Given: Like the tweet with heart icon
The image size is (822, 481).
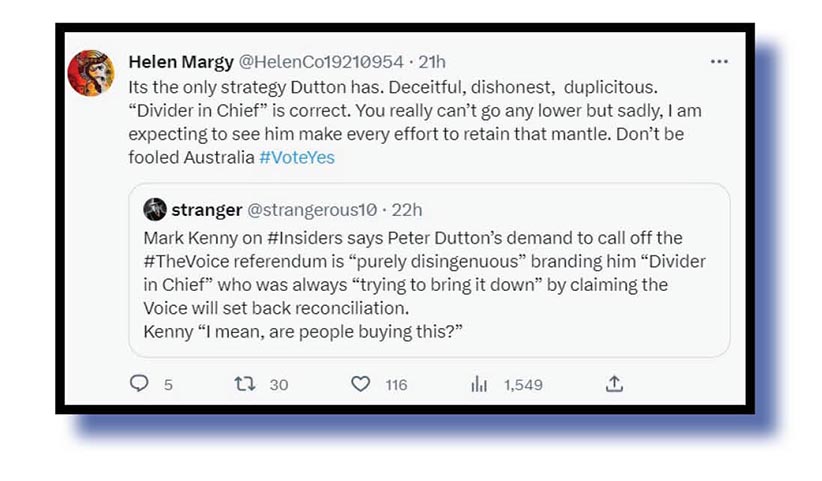Looking at the screenshot, I should click(x=360, y=384).
